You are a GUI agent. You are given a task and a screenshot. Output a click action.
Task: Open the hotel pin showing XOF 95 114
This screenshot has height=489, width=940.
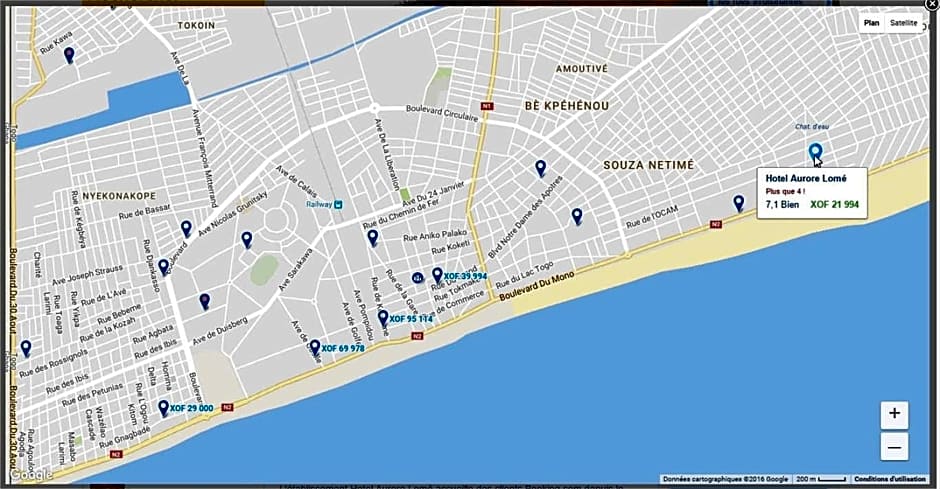(382, 318)
